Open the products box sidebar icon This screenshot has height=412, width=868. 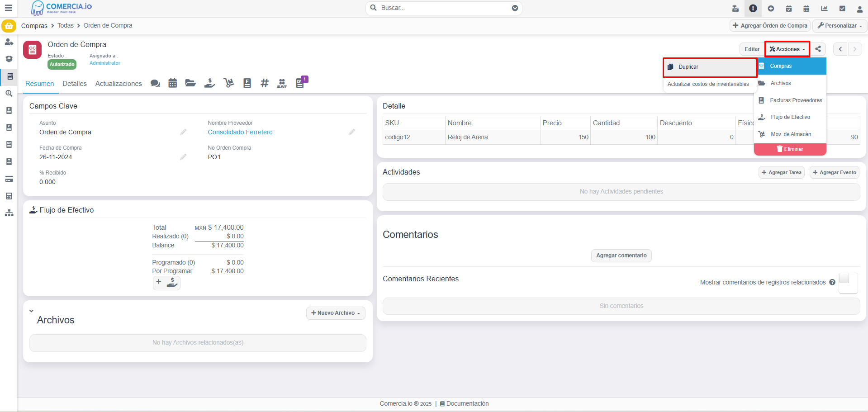(9, 59)
